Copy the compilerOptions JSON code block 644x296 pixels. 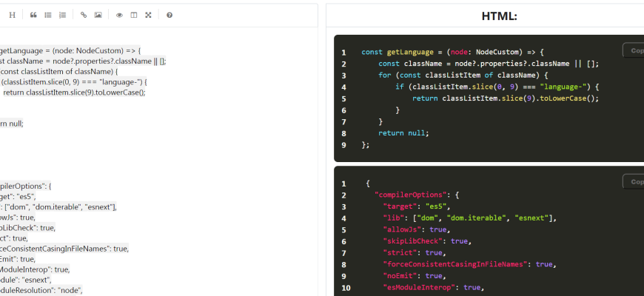633,181
